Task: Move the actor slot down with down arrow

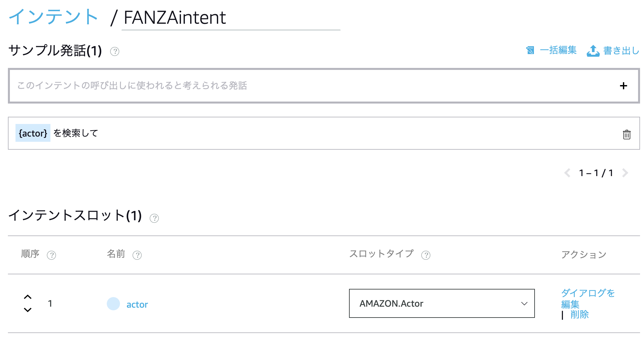Action: [x=28, y=310]
